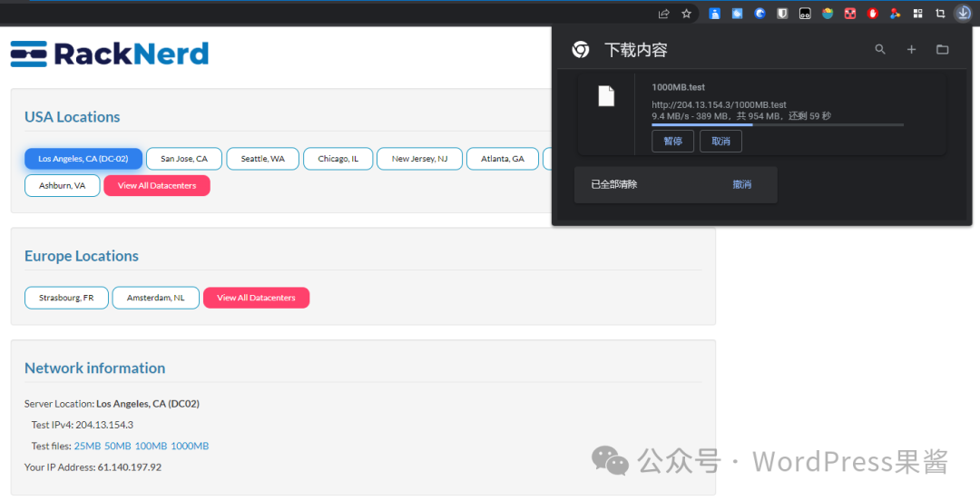Click the 下载内容 downloads panel title
This screenshot has width=980, height=501.
(635, 50)
